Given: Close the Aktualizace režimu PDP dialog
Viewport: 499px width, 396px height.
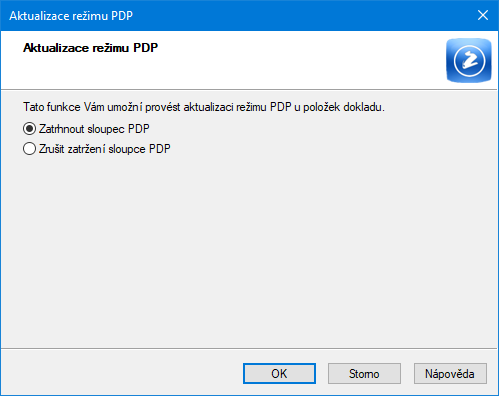Looking at the screenshot, I should (x=483, y=15).
